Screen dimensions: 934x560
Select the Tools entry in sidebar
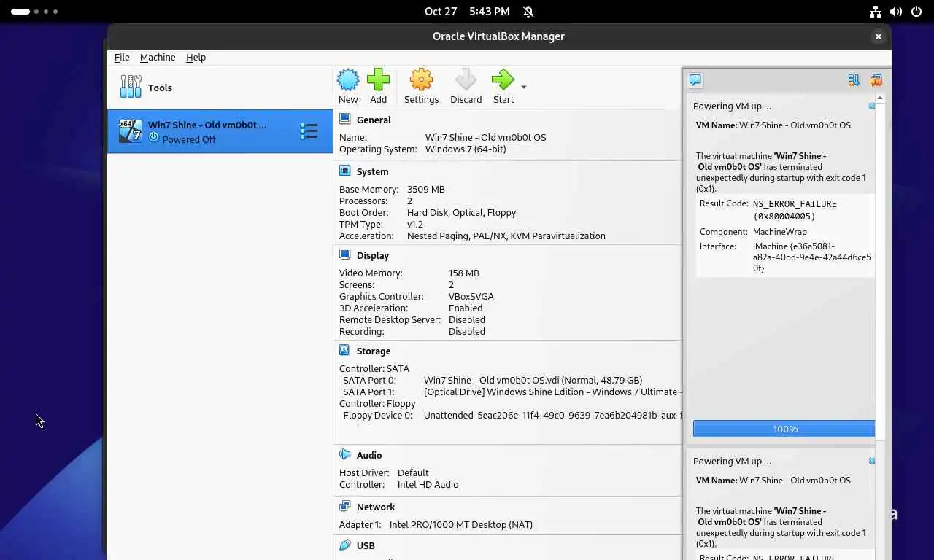[x=220, y=87]
